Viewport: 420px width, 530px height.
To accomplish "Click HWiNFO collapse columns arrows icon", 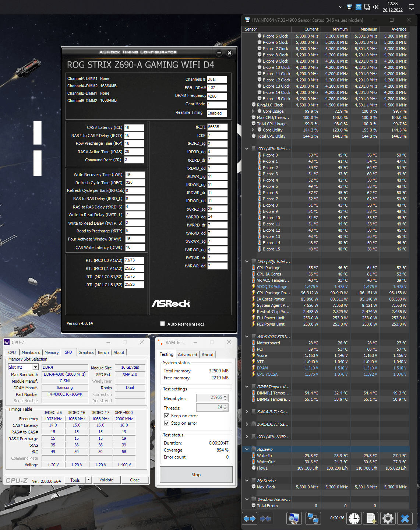I will point(265,519).
